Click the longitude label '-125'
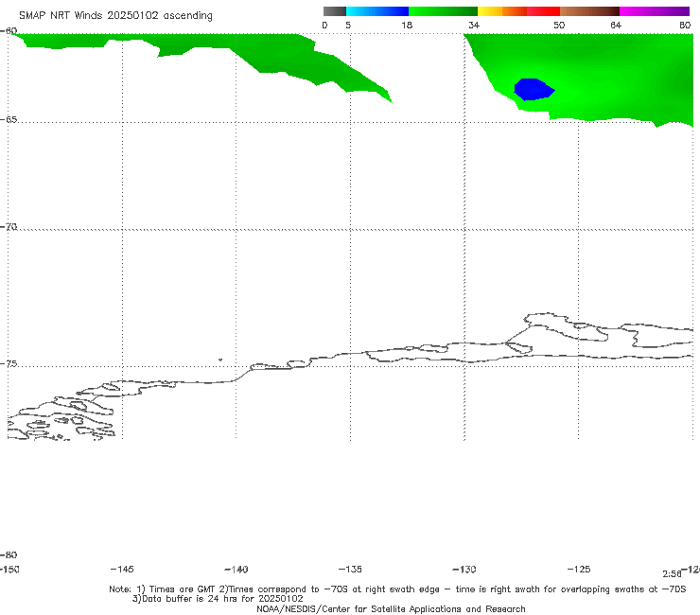 tap(579, 570)
